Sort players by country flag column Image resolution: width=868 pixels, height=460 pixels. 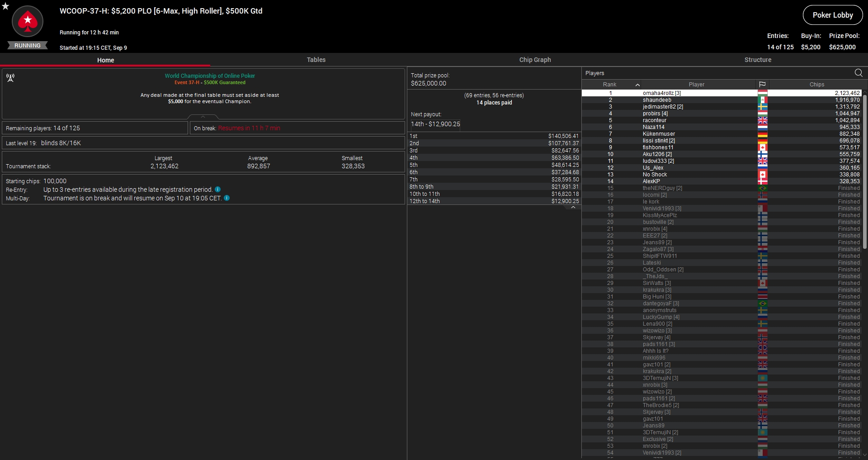click(762, 85)
